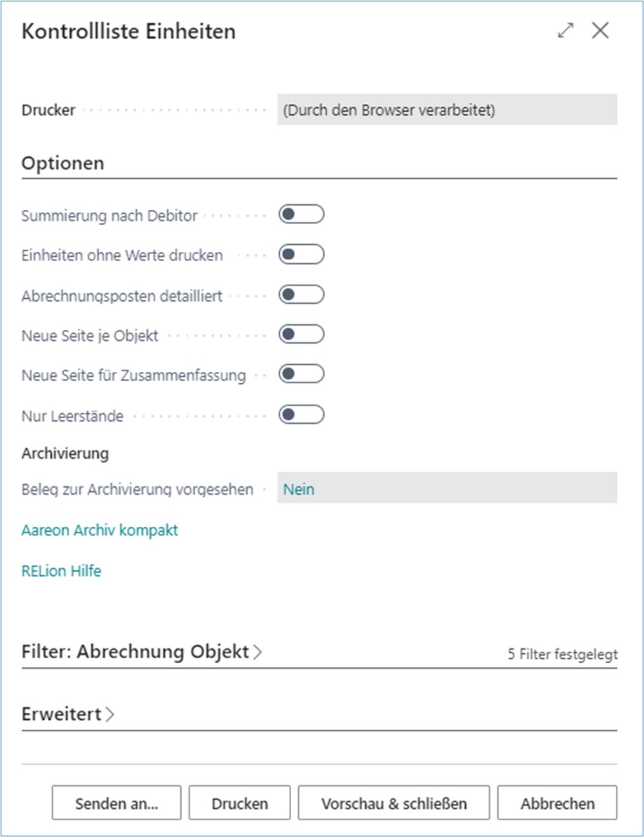Enable Abrechnungsposten detailliert
The height and width of the screenshot is (837, 644).
coord(300,295)
